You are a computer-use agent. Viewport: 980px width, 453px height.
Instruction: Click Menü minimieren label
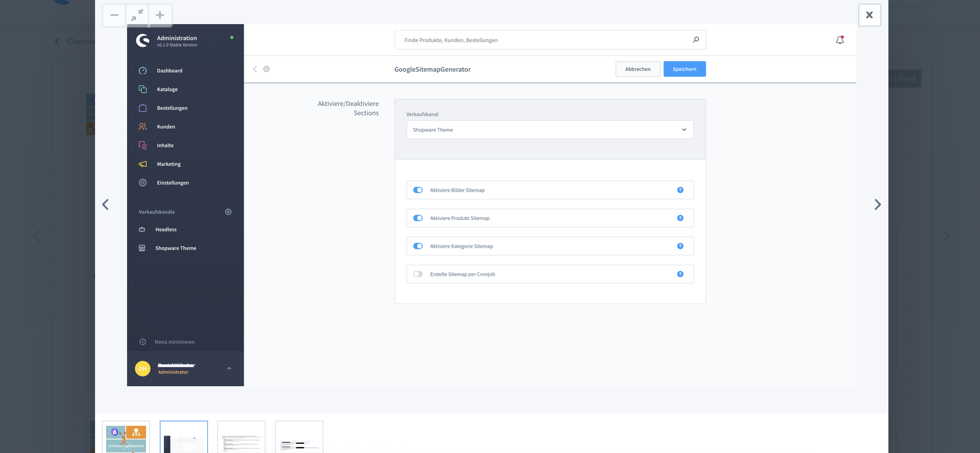(x=174, y=342)
